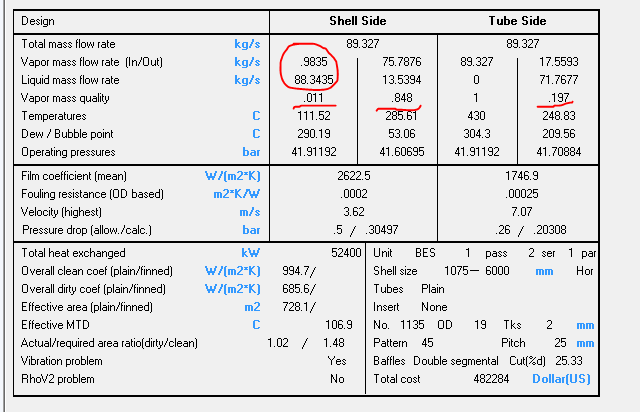Click shell liquid mass flow value 88.3435
640x412 pixels.
pyautogui.click(x=310, y=80)
